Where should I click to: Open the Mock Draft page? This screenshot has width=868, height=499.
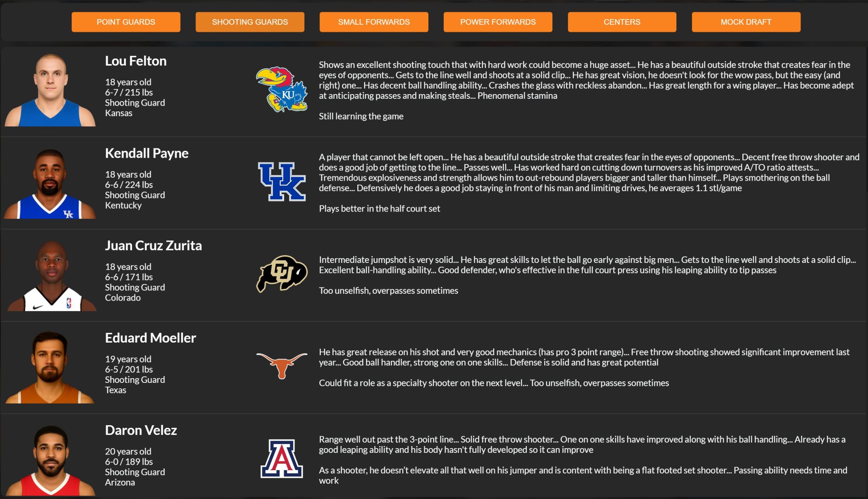click(746, 22)
